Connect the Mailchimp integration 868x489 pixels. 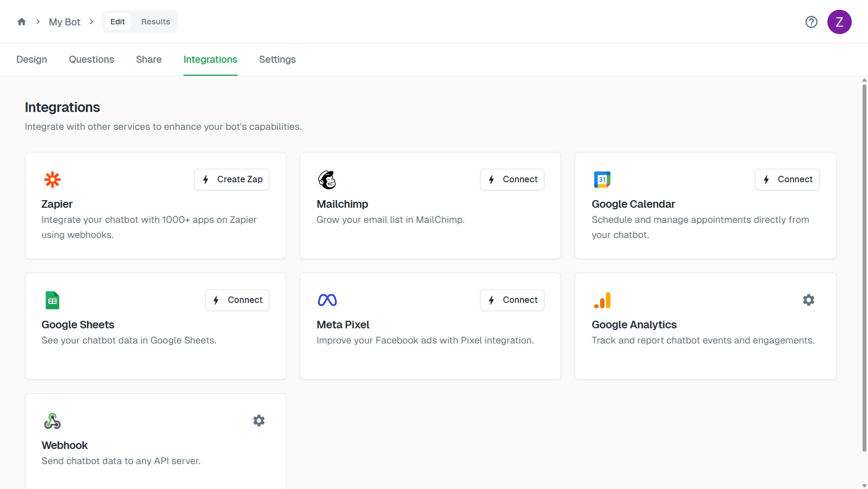[512, 180]
